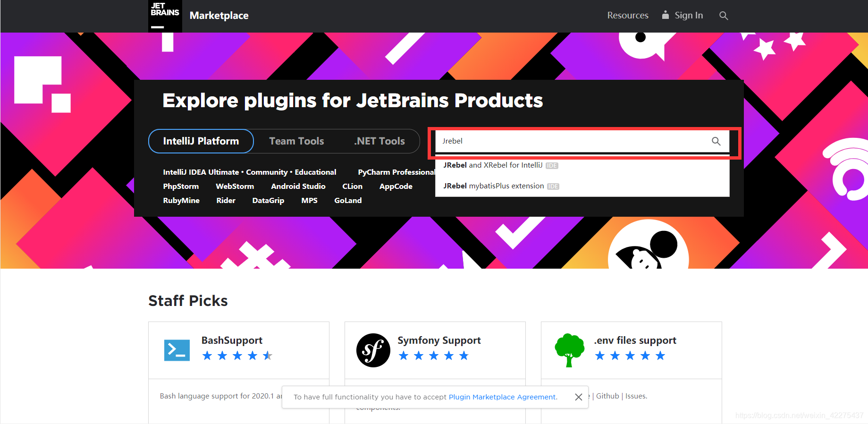Choose JRebel and XRebel for IntelliJ suggestion

[x=582, y=165]
